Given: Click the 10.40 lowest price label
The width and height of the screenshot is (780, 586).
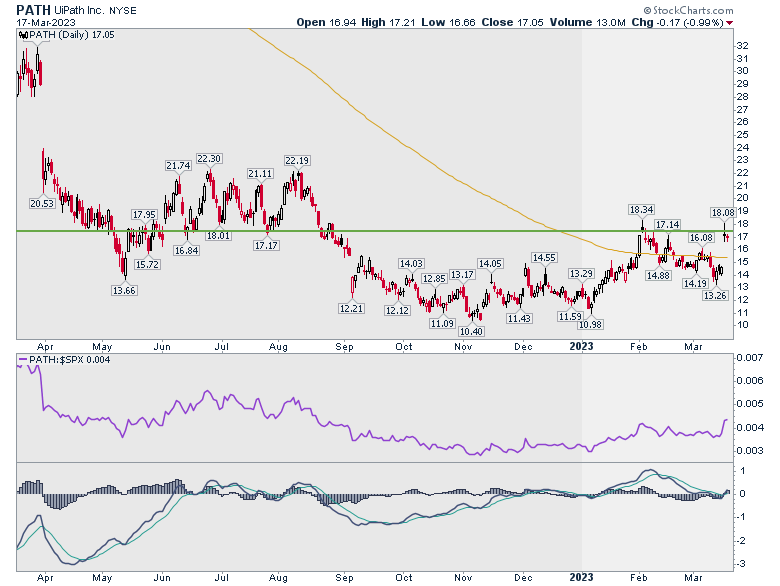Looking at the screenshot, I should click(471, 332).
